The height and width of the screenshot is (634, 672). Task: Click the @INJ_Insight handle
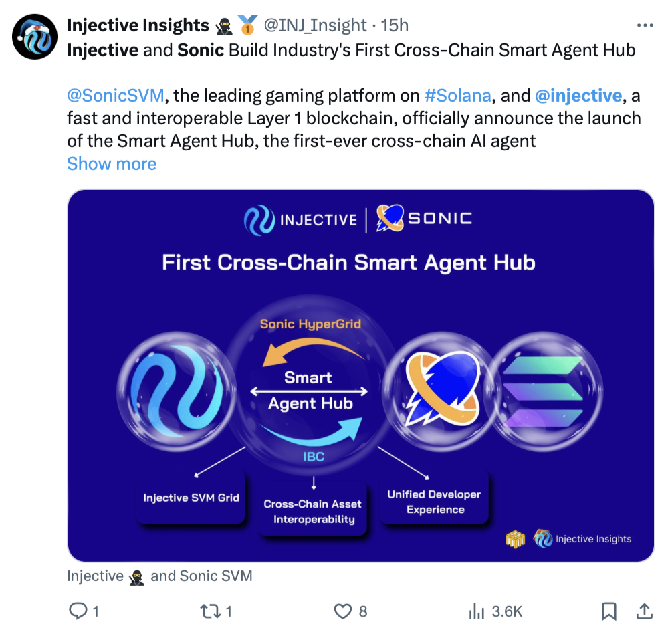tap(316, 25)
